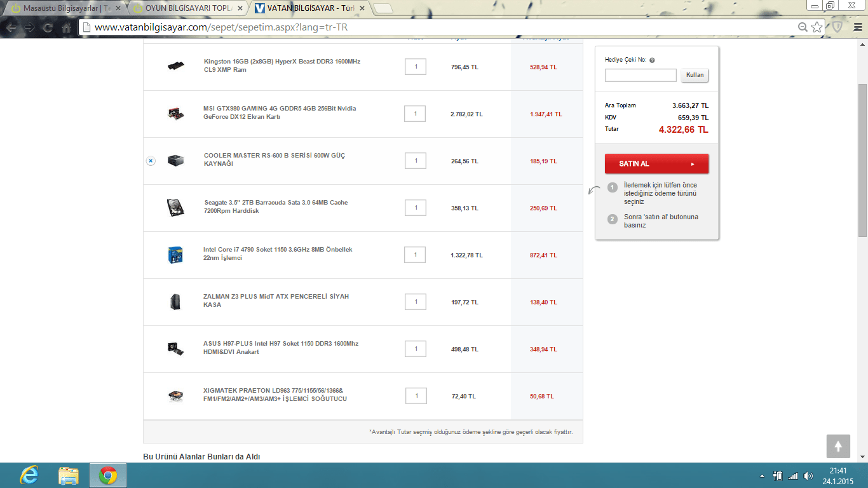Open a new browser tab
This screenshot has height=488, width=868.
tap(383, 9)
